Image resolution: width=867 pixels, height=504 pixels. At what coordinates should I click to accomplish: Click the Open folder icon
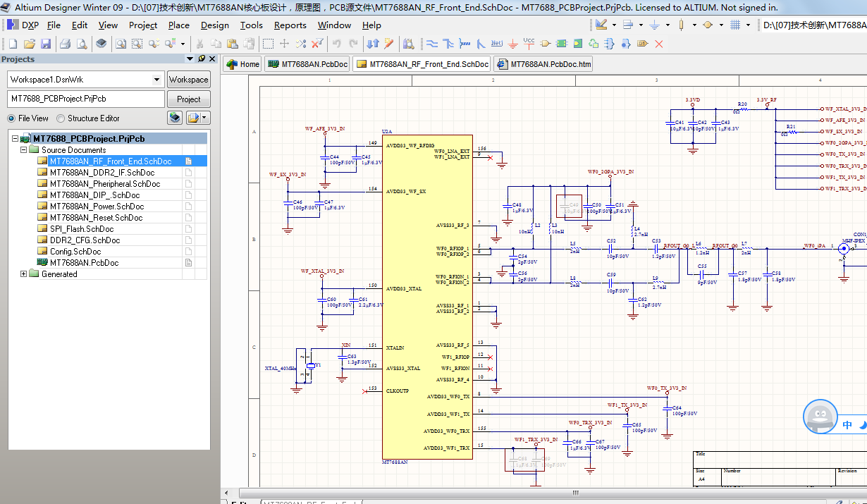click(x=30, y=44)
